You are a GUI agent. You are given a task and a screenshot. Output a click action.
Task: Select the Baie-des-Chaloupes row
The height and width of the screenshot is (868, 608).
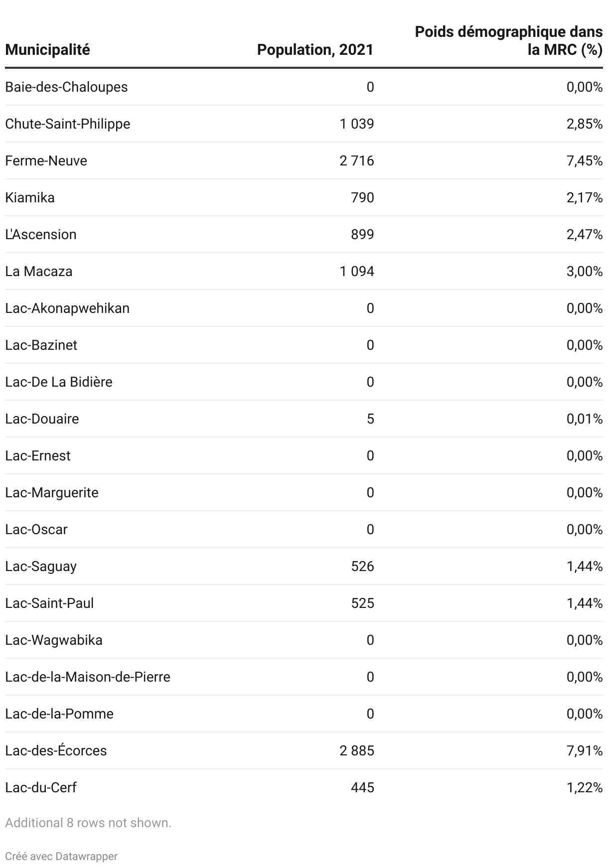[304, 87]
